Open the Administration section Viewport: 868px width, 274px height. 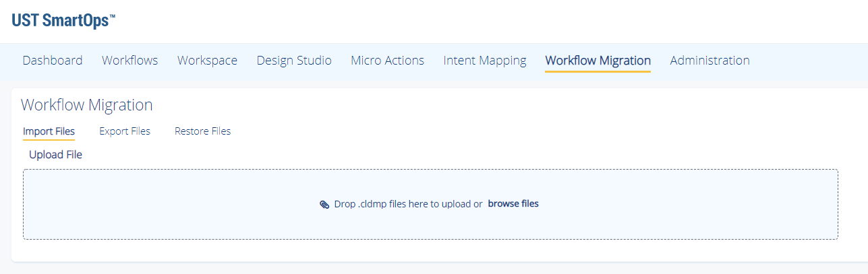710,61
